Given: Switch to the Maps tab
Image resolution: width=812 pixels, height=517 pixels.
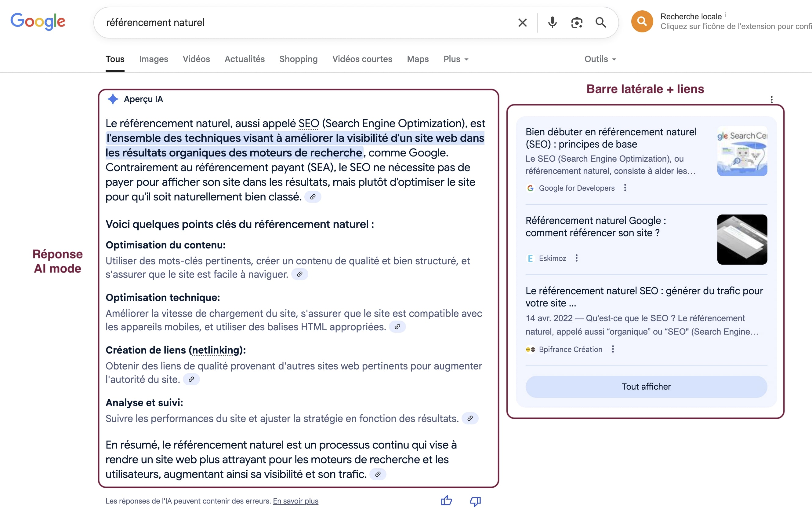Looking at the screenshot, I should tap(418, 59).
